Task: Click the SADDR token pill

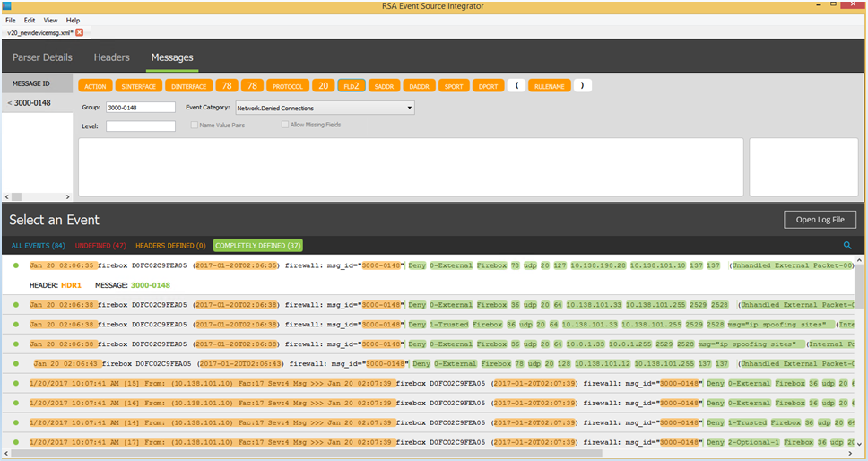Action: [384, 86]
